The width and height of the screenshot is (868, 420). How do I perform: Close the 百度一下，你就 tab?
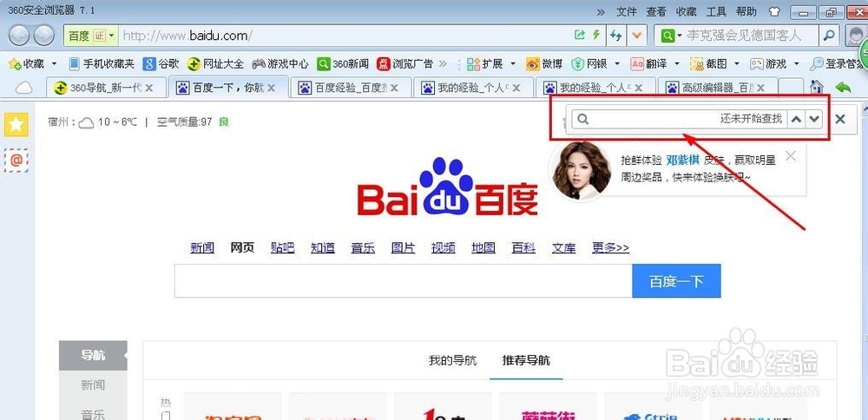click(x=271, y=88)
